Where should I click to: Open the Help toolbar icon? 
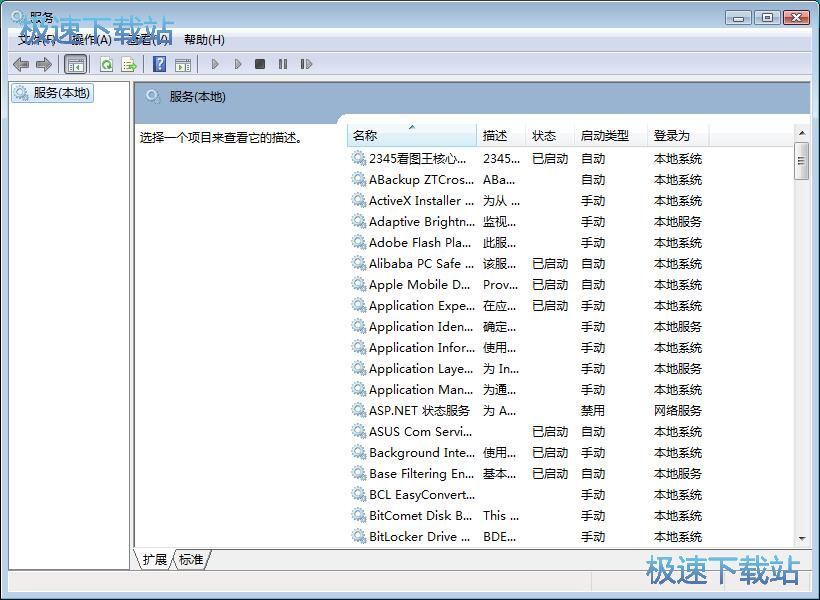160,64
